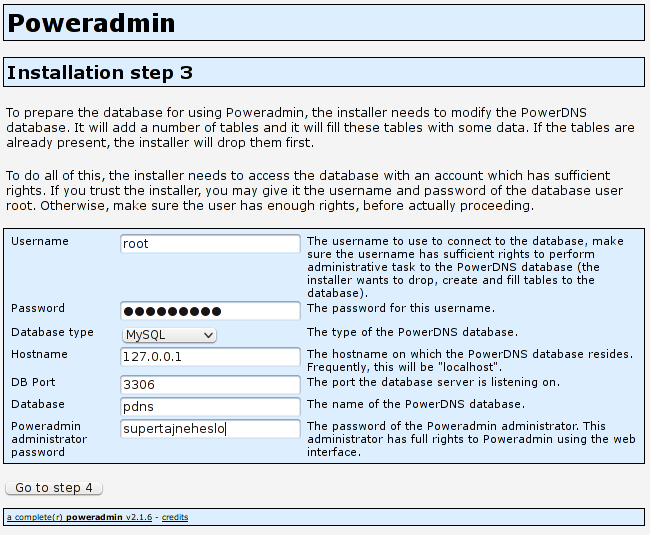Viewport: 650px width, 535px height.
Task: Open the Database type MySQL dropdown
Action: (169, 335)
